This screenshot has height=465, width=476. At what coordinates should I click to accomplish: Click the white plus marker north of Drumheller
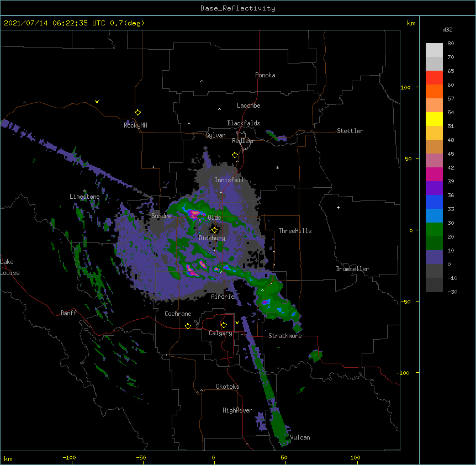(x=338, y=207)
